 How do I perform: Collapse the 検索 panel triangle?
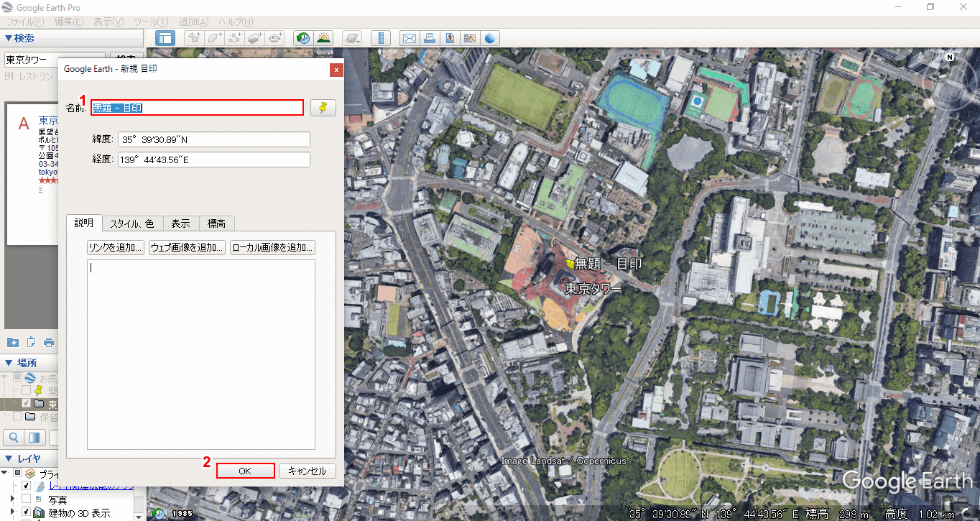[x=8, y=38]
